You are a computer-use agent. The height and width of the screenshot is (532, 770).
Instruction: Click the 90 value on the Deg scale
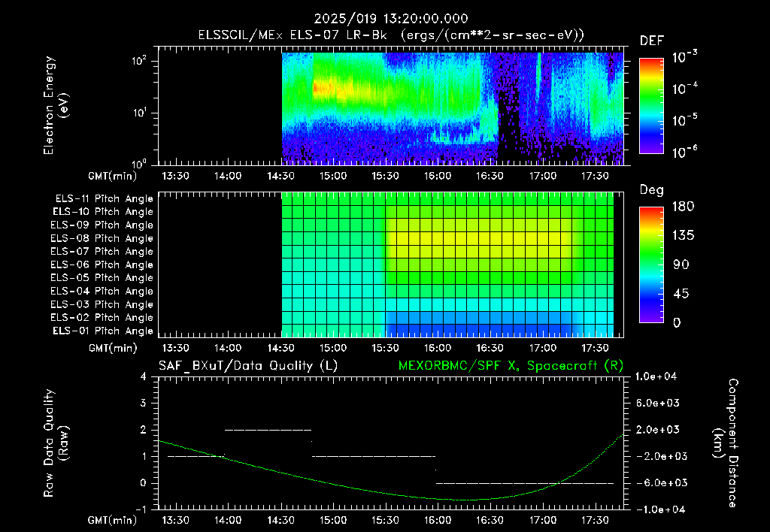(681, 264)
